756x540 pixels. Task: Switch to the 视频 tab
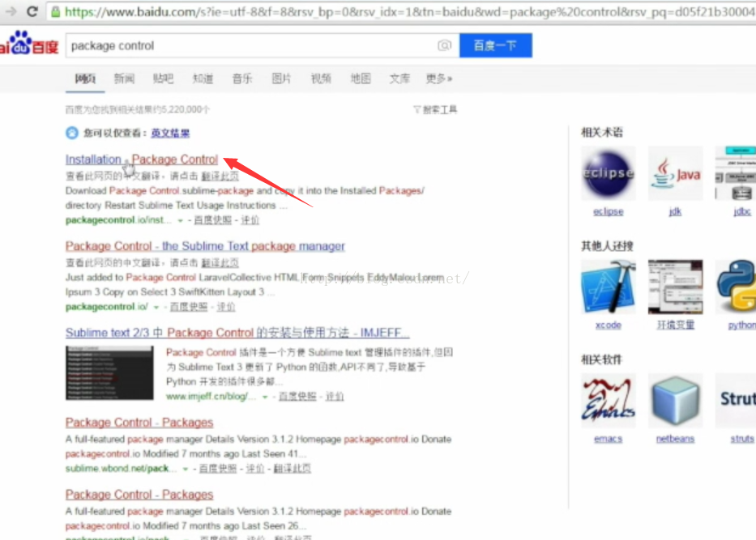pos(321,78)
